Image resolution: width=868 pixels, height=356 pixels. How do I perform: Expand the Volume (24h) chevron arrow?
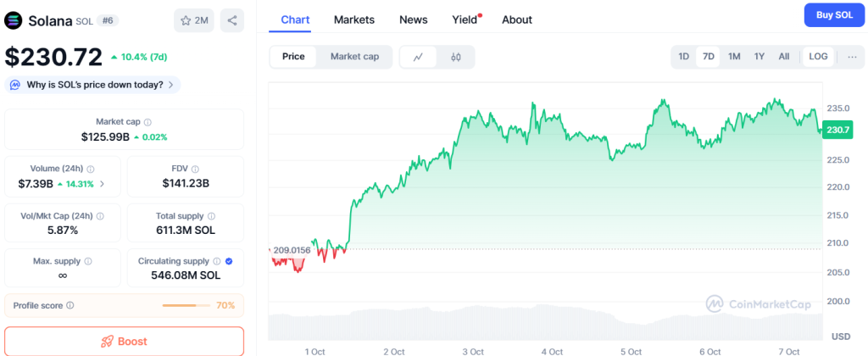103,183
